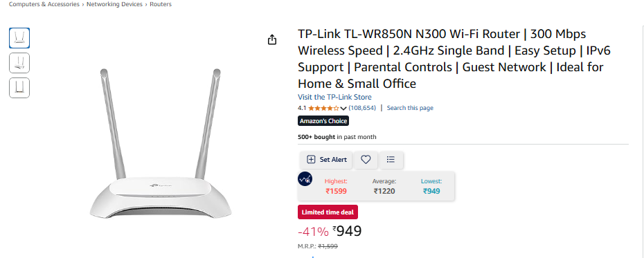Open the list icon beside the heart

(x=391, y=160)
